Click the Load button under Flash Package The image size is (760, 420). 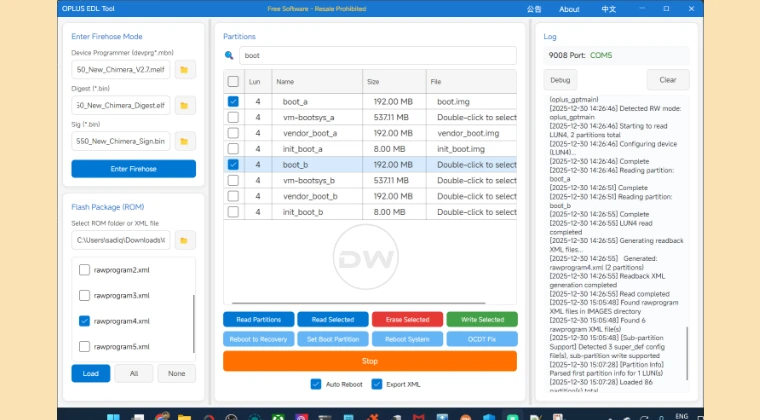91,373
